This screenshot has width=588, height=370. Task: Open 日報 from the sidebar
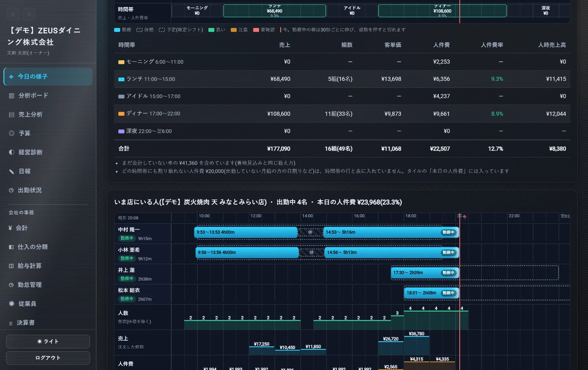(48, 171)
